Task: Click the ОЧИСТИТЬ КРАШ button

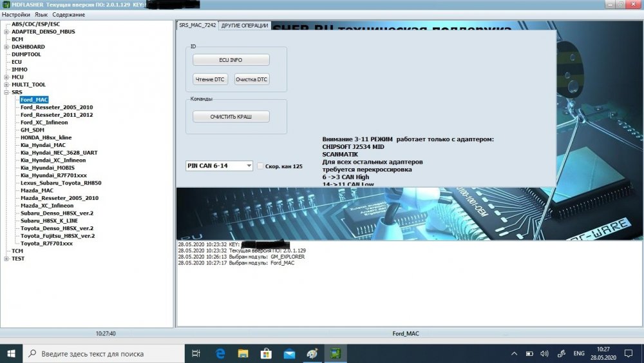Action: pyautogui.click(x=231, y=117)
